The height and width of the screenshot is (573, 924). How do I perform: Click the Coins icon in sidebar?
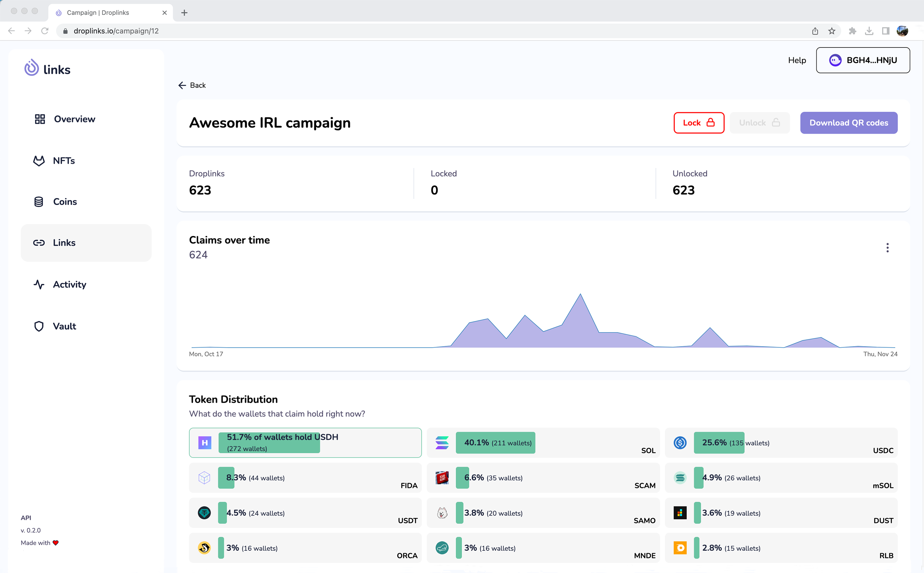tap(39, 202)
